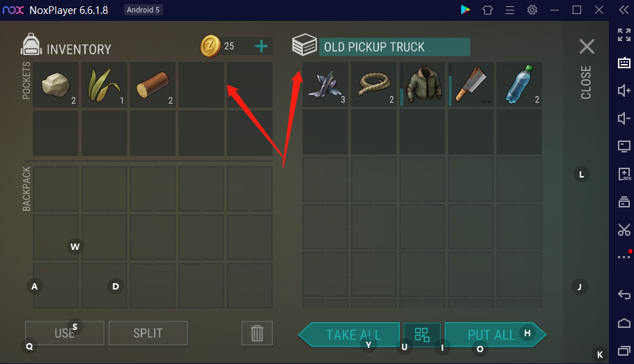634x364 pixels.
Task: Close the truck inventory with X
Action: point(587,47)
